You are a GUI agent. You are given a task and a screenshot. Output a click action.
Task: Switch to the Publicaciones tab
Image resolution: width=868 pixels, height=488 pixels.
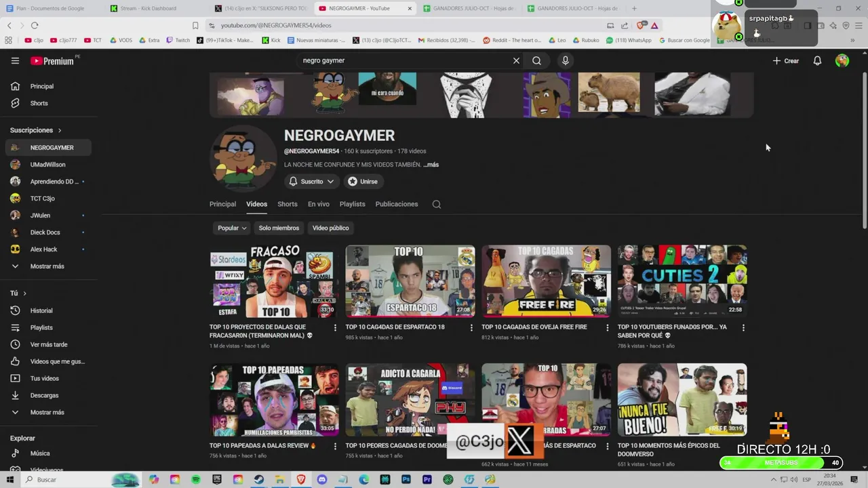[397, 204]
